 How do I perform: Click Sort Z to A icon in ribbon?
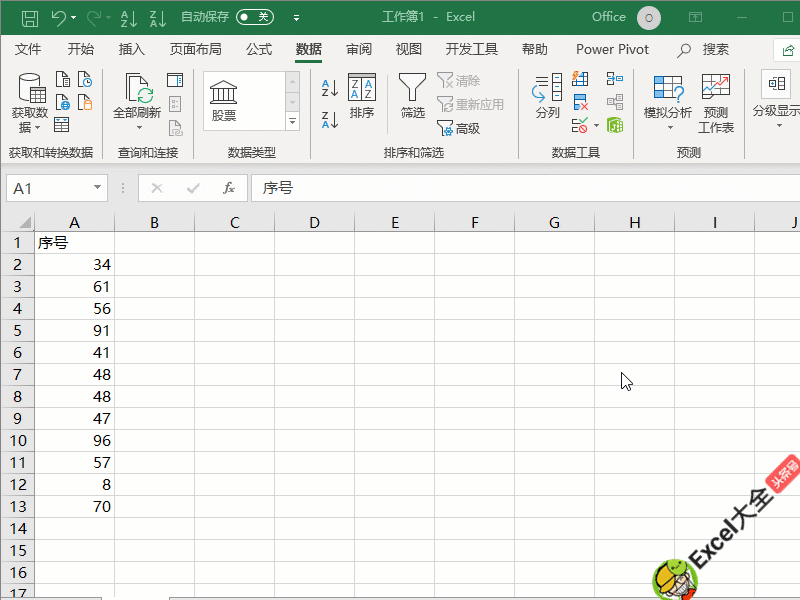click(330, 120)
